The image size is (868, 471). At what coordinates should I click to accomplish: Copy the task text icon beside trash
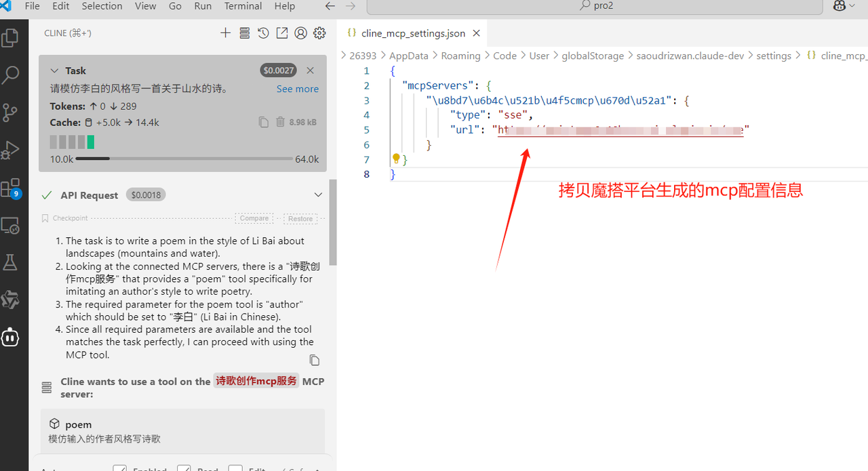[263, 122]
